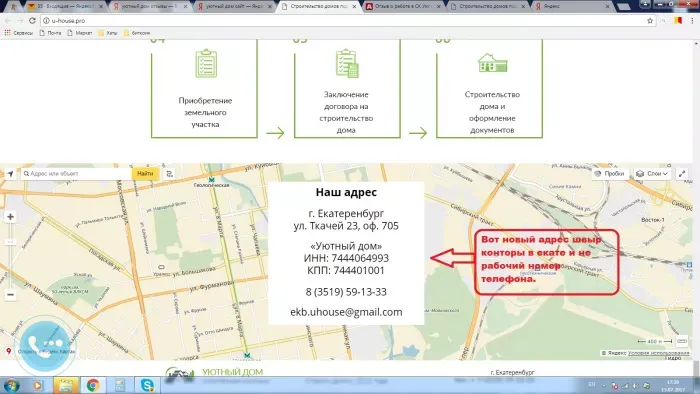Expand the Слои layers dropdown
Screen dimensions: 700x394
652,174
